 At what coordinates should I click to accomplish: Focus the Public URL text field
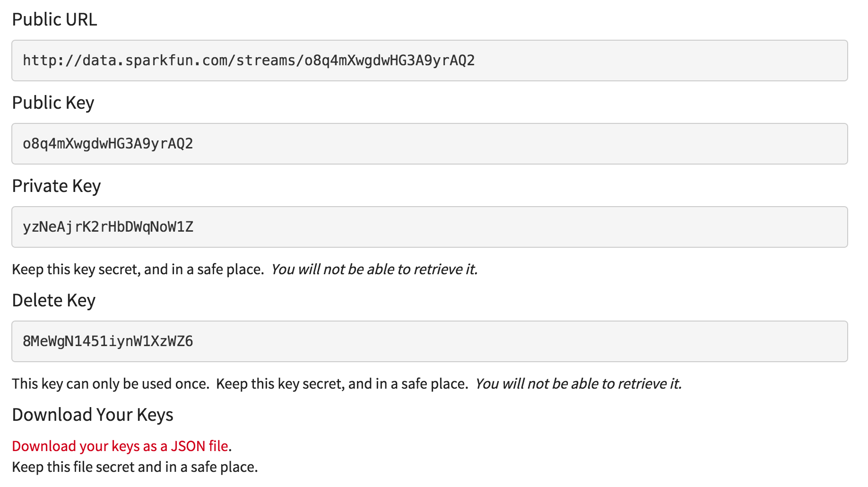(429, 61)
